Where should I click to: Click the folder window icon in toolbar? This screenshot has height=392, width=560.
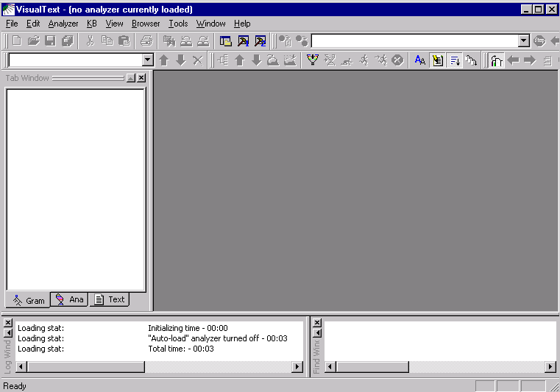coord(226,41)
